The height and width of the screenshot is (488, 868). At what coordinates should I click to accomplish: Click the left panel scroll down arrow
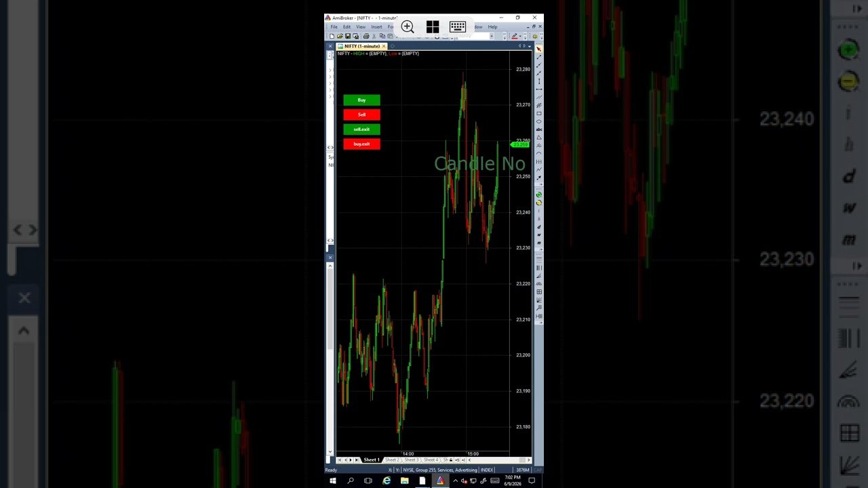pos(331,451)
